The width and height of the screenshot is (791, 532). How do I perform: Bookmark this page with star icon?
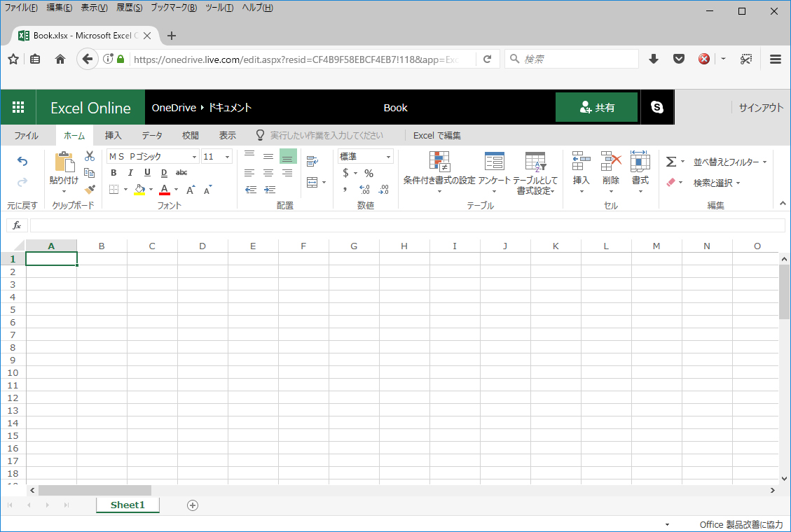13,59
